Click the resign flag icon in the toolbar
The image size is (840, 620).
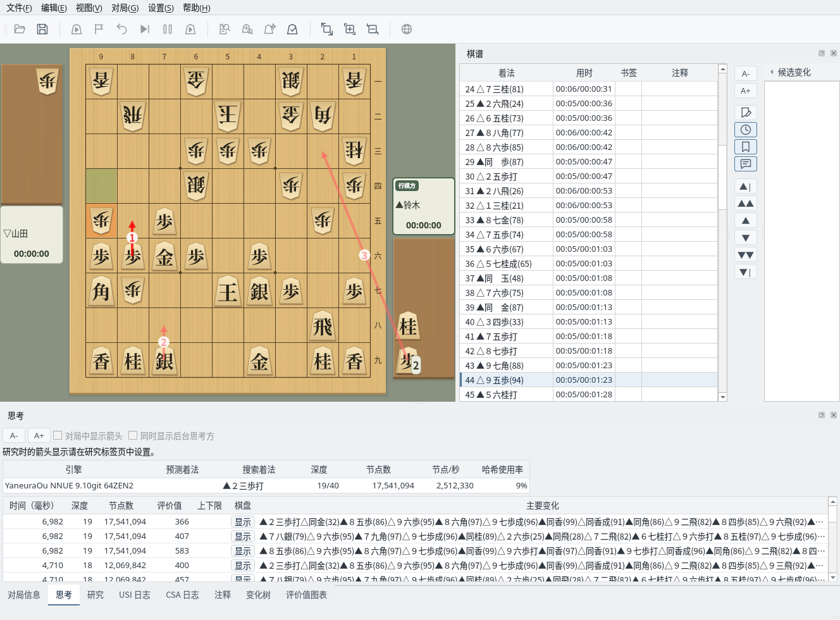point(99,29)
